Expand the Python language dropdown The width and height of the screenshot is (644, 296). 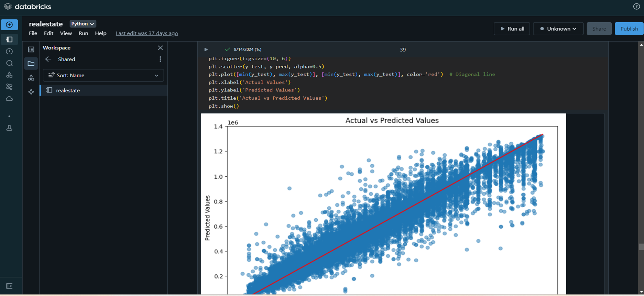[83, 24]
